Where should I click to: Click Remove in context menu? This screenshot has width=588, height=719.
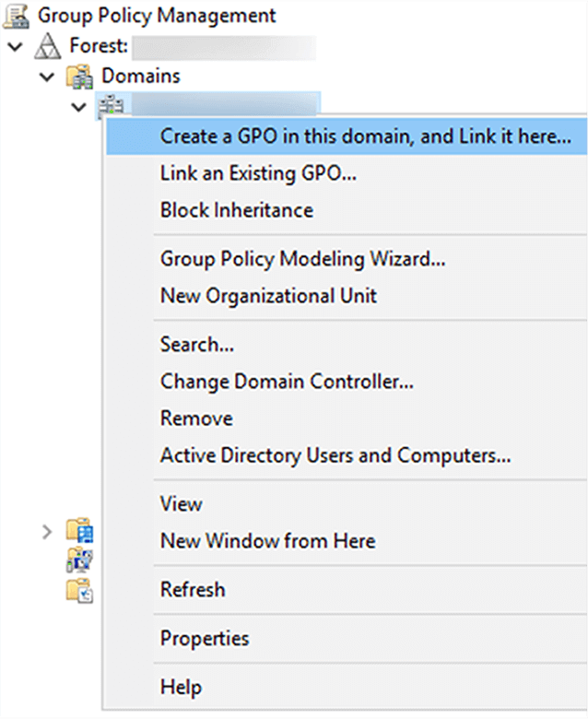[347, 418]
